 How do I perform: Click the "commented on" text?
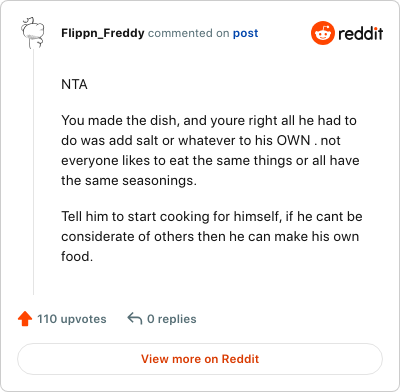(x=188, y=33)
